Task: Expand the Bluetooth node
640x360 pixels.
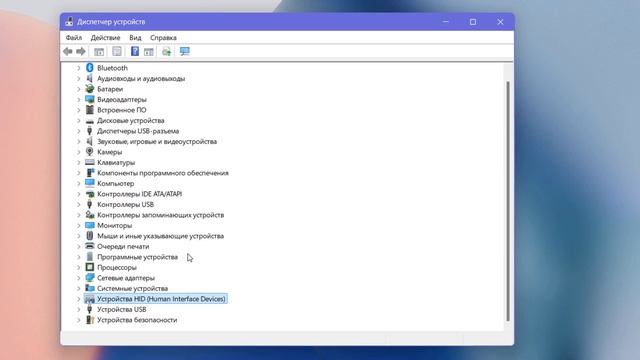Action: coord(79,68)
